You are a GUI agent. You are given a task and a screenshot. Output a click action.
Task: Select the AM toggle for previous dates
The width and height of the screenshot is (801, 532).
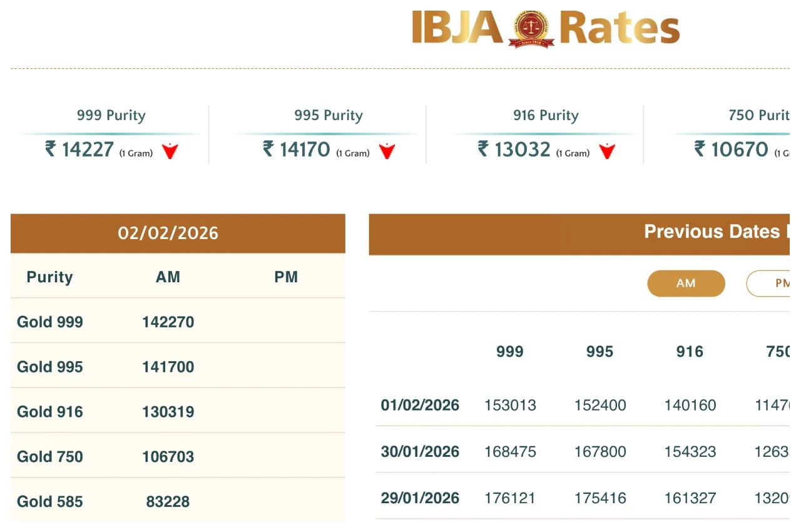click(x=686, y=284)
